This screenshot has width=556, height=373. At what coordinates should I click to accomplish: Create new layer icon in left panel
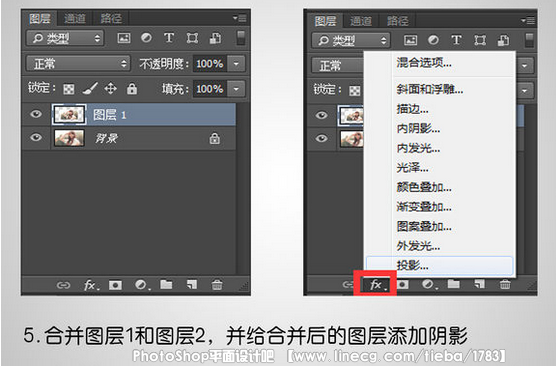pos(191,284)
